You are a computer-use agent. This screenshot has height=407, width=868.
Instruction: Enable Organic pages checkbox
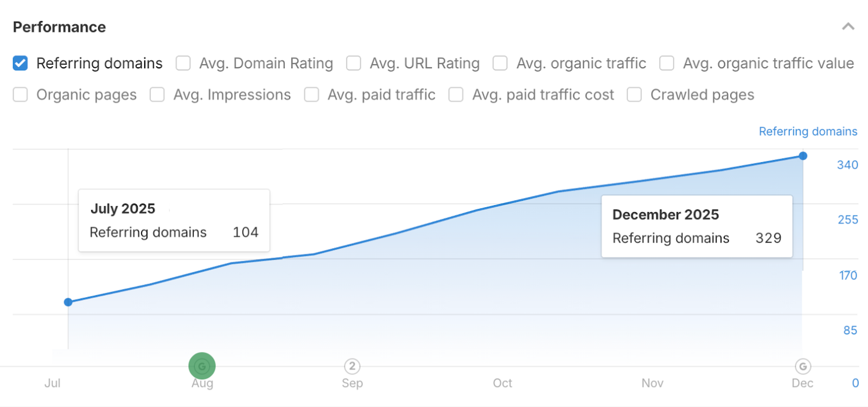click(x=21, y=95)
